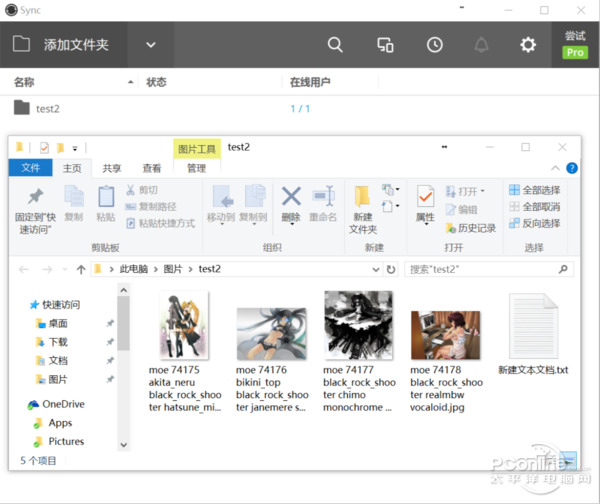Select OneDrive in navigation pane
This screenshot has width=600, height=504.
click(x=56, y=404)
